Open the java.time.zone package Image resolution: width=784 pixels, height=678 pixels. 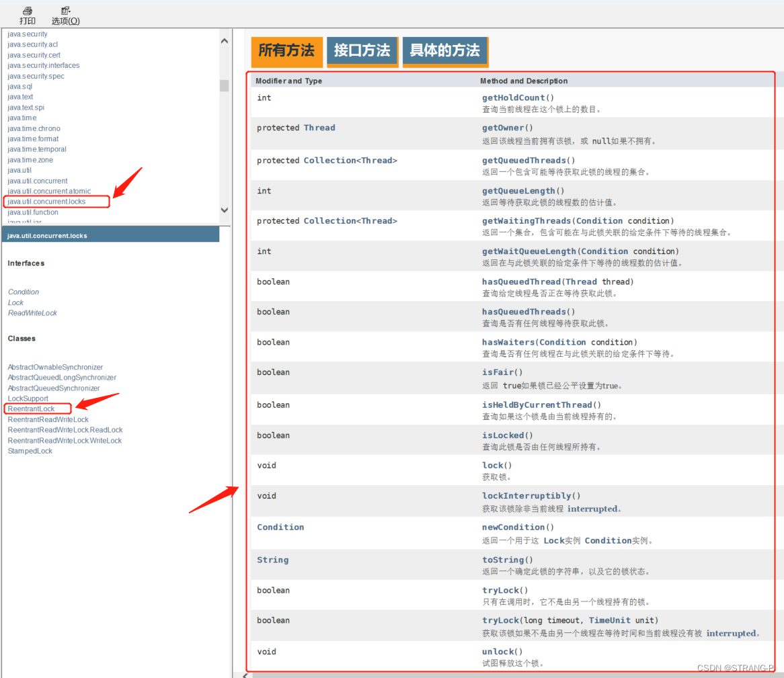pos(30,160)
